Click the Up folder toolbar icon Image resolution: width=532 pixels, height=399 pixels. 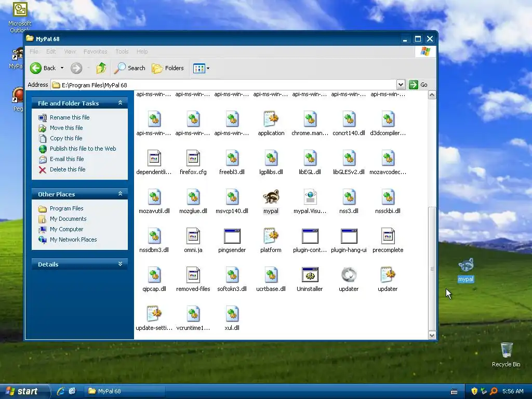pyautogui.click(x=101, y=68)
